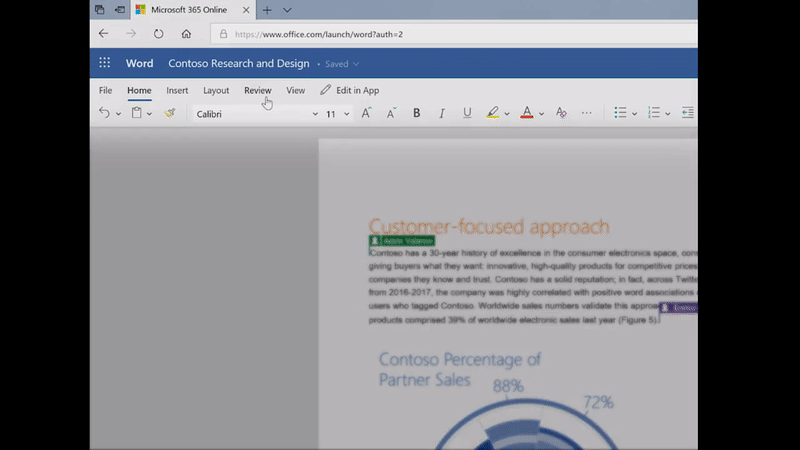This screenshot has width=800, height=450.
Task: Apply a numbered list
Action: (654, 113)
